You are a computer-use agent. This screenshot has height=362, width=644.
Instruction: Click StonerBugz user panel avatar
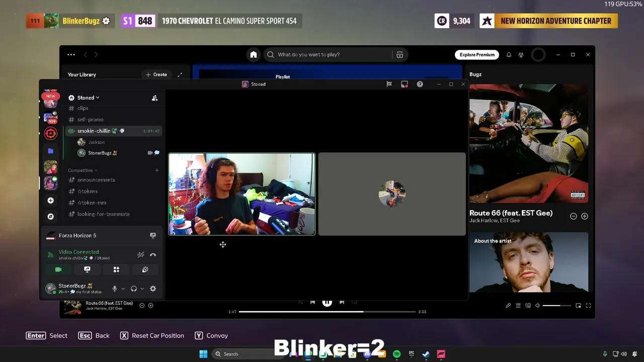pos(50,289)
